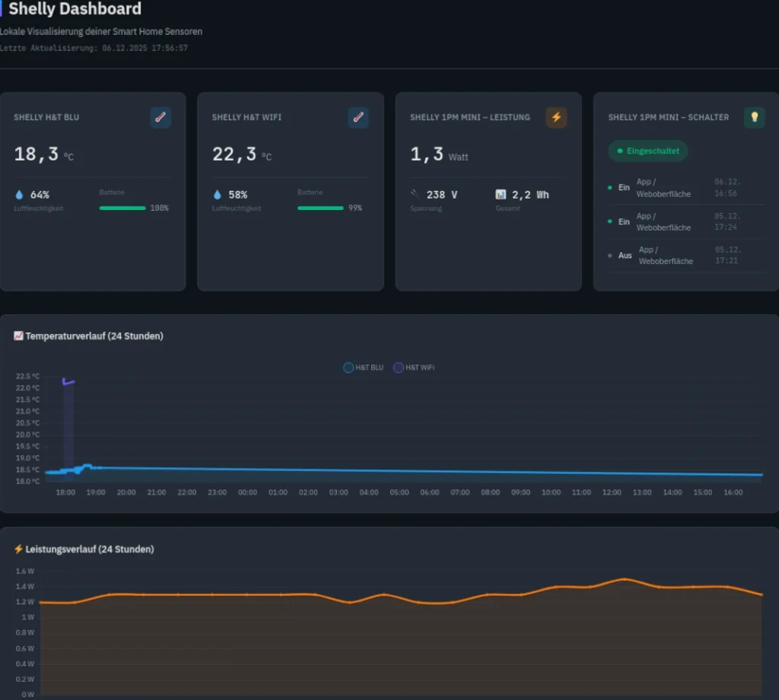Hide the H&T WiFi series in the temperature legend
Image resolution: width=779 pixels, height=700 pixels.
pyautogui.click(x=413, y=367)
